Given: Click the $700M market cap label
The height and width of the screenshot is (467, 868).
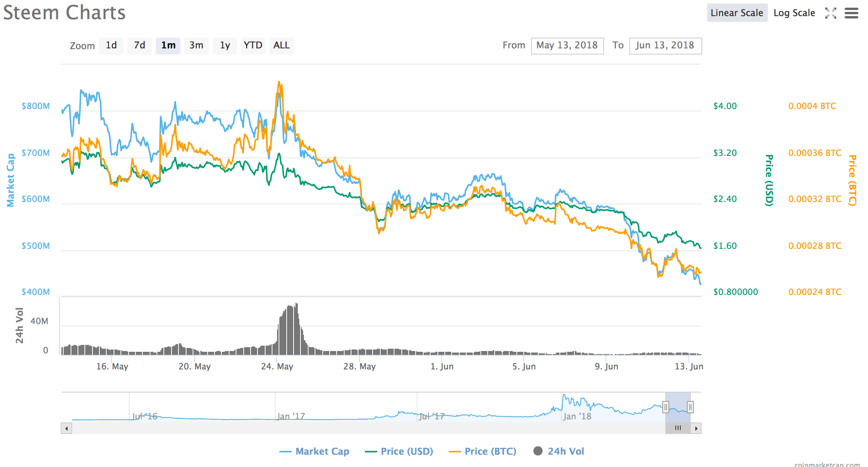Looking at the screenshot, I should pyautogui.click(x=36, y=153).
